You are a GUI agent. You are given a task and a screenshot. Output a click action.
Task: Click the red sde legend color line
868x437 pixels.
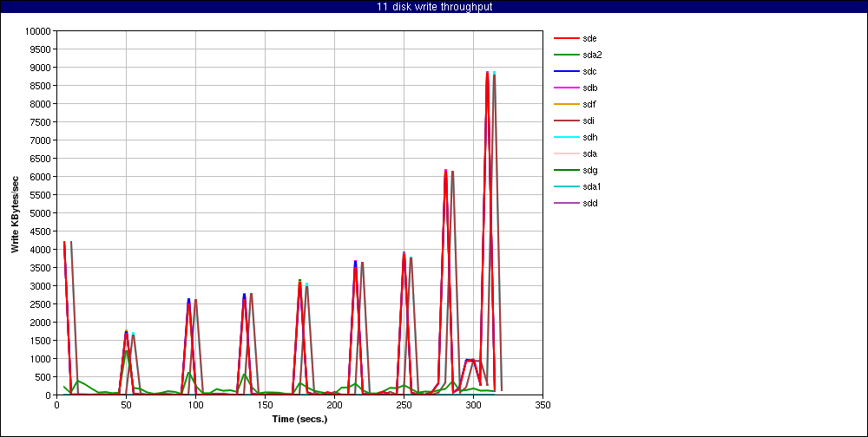pos(566,38)
